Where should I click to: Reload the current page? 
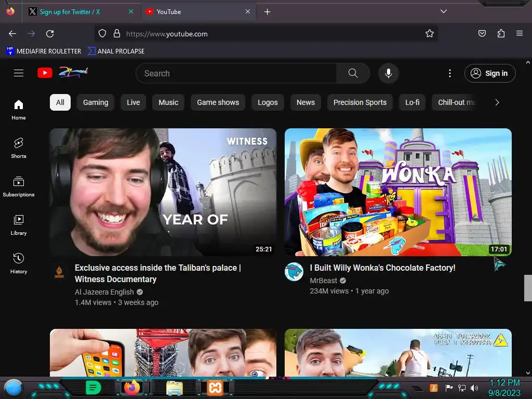click(x=50, y=34)
